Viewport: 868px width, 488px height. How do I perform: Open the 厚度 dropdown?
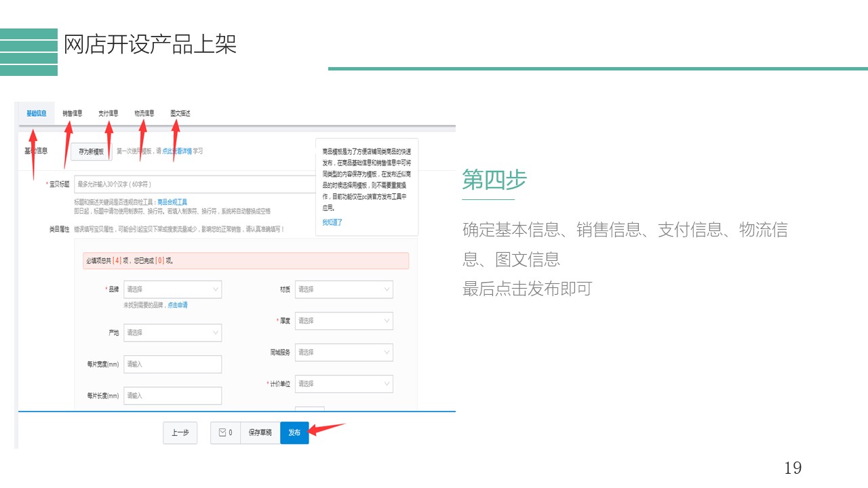[x=344, y=321]
